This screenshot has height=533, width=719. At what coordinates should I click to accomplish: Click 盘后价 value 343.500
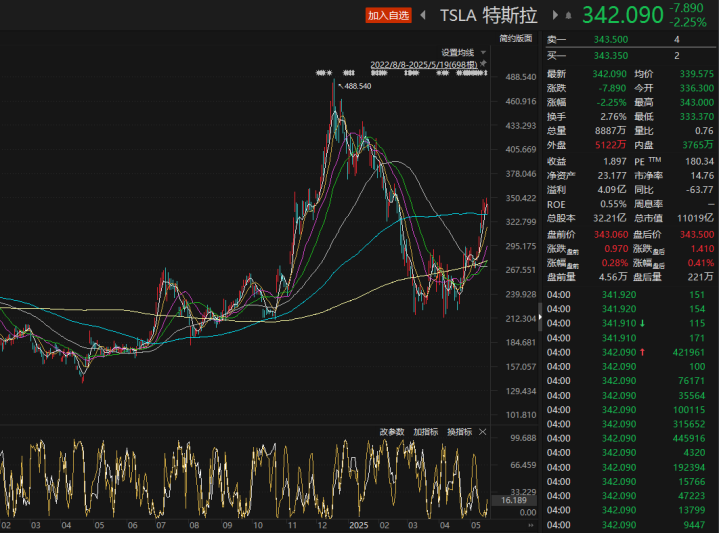coord(697,235)
